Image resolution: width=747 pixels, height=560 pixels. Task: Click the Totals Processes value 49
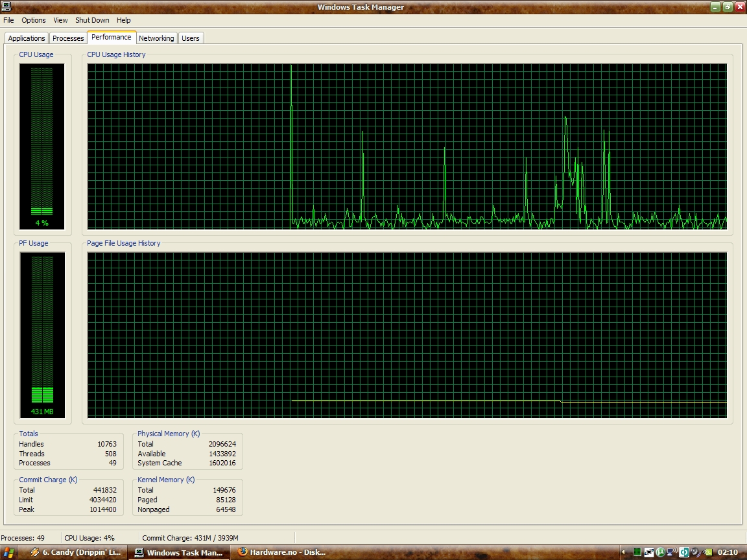tap(112, 463)
